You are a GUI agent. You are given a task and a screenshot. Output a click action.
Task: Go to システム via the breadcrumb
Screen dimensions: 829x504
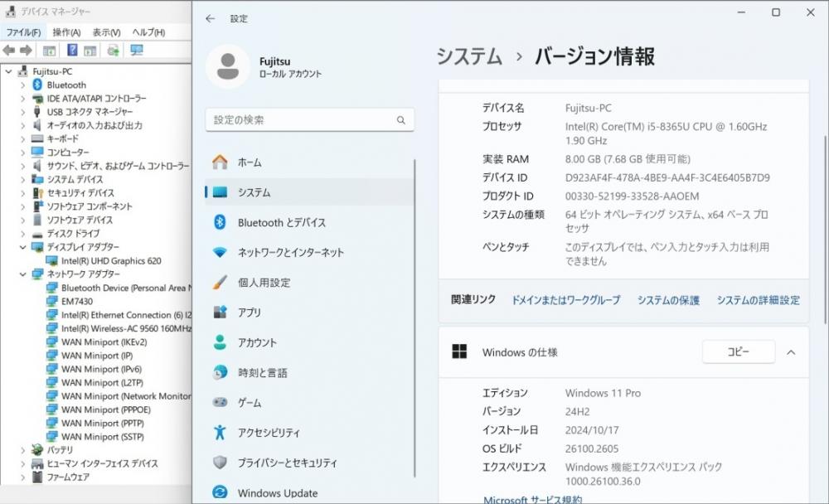[469, 56]
